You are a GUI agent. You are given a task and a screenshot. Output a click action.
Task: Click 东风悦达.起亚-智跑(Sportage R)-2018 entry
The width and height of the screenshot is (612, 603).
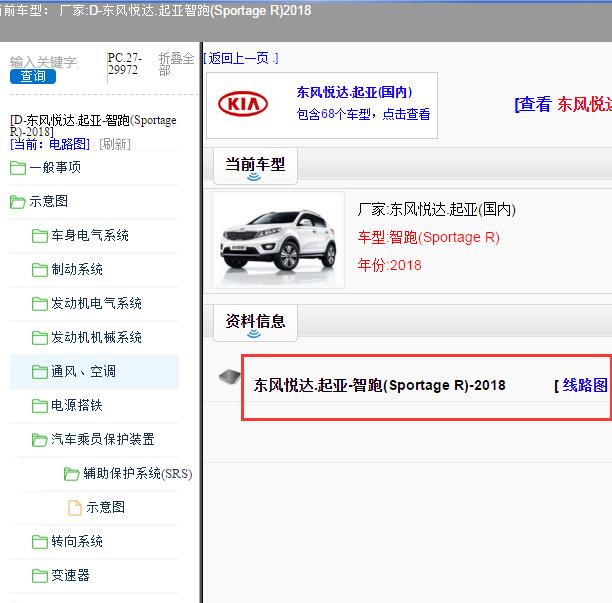[x=379, y=385]
